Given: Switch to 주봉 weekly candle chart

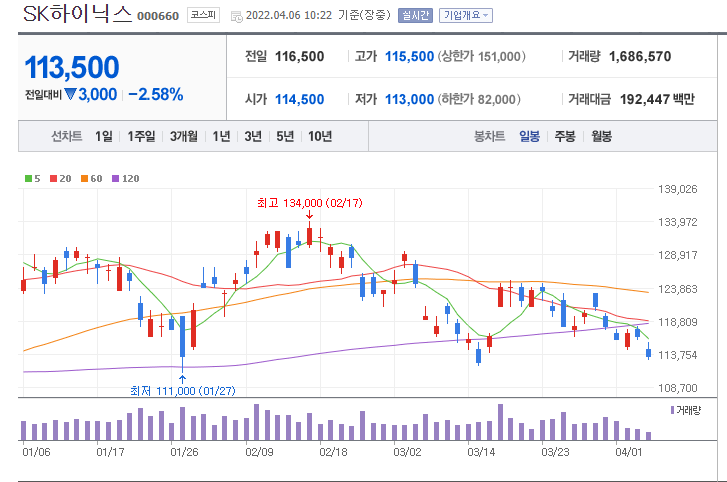Looking at the screenshot, I should click(565, 136).
